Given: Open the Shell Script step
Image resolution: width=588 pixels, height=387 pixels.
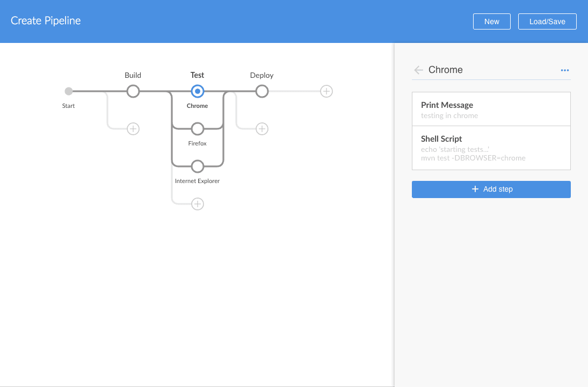Looking at the screenshot, I should point(491,148).
